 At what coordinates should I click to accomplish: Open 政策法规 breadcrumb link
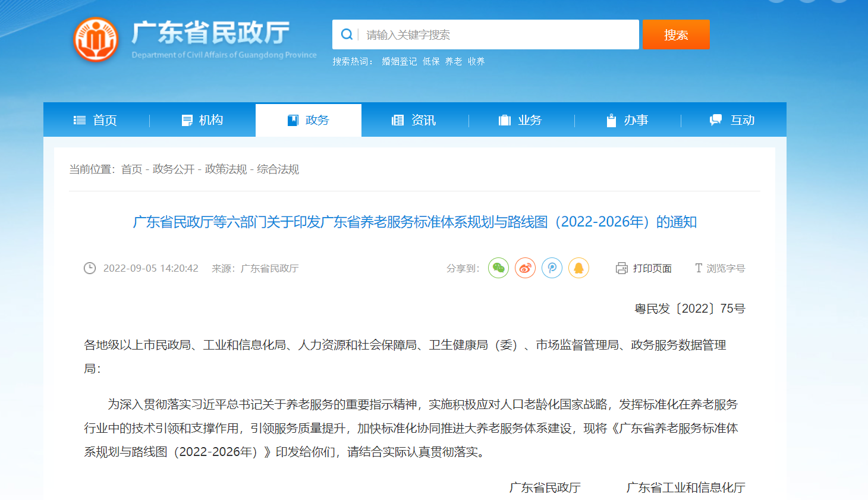226,169
